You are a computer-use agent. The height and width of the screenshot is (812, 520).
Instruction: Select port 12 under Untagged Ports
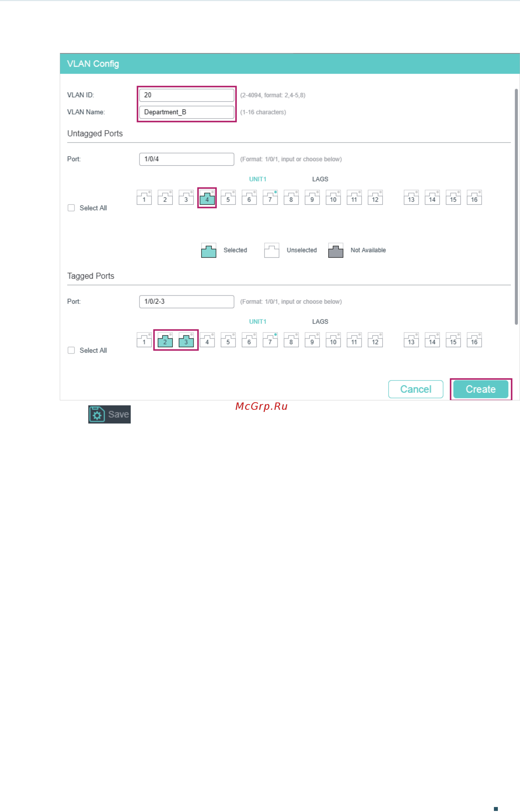pos(375,197)
